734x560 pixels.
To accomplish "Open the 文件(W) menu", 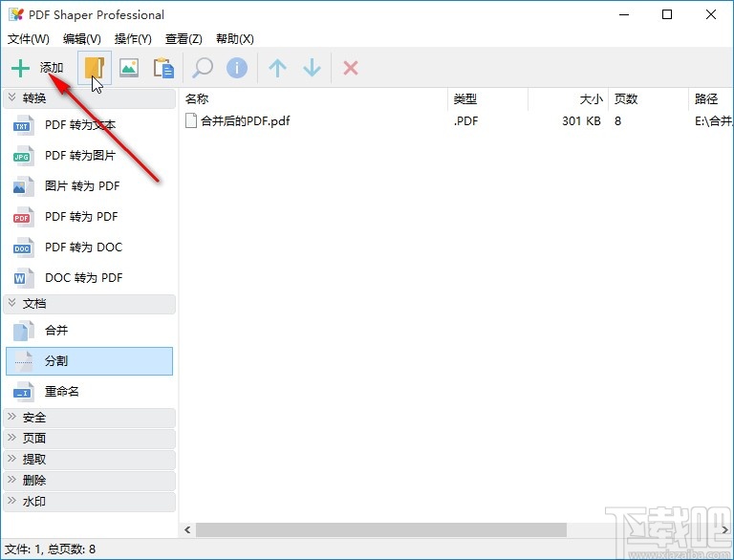I will click(x=28, y=39).
